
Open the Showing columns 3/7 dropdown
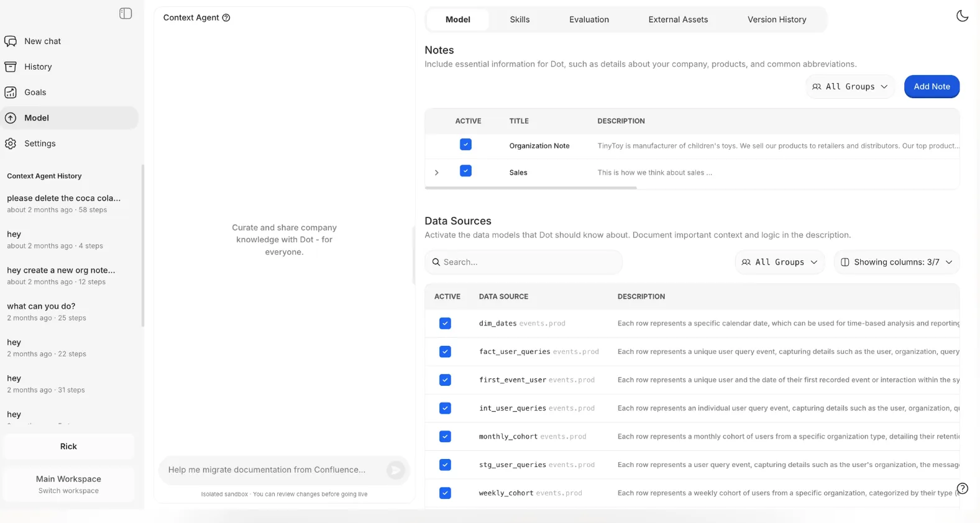(x=896, y=262)
